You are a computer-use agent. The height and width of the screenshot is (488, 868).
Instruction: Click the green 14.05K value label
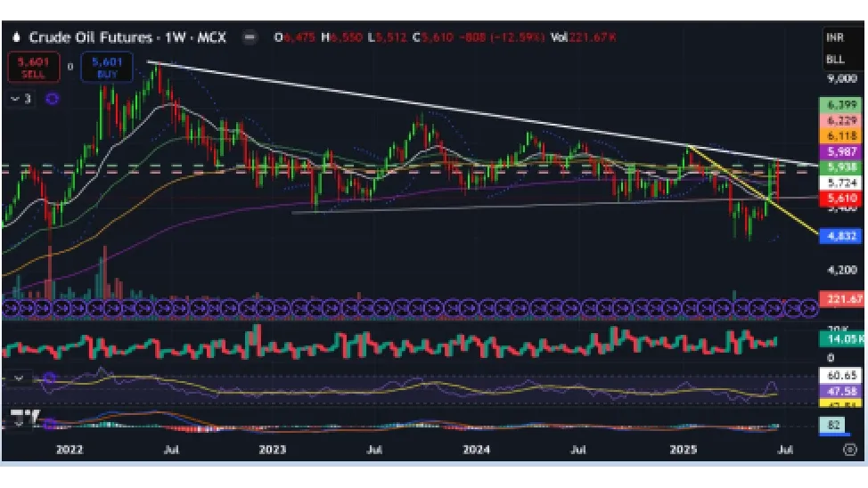click(x=841, y=338)
